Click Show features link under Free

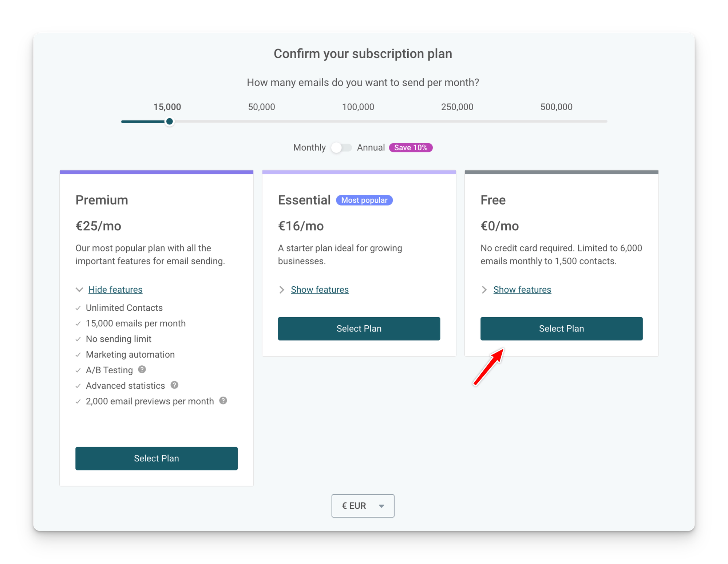tap(522, 290)
